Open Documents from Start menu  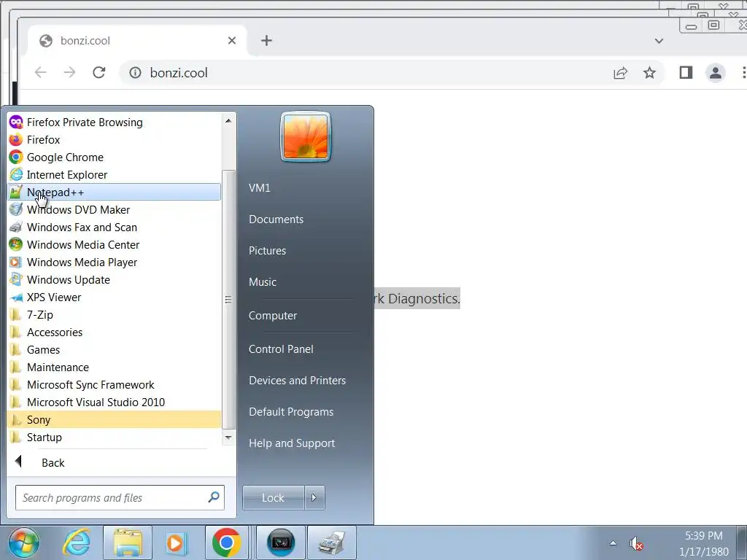[x=276, y=219]
